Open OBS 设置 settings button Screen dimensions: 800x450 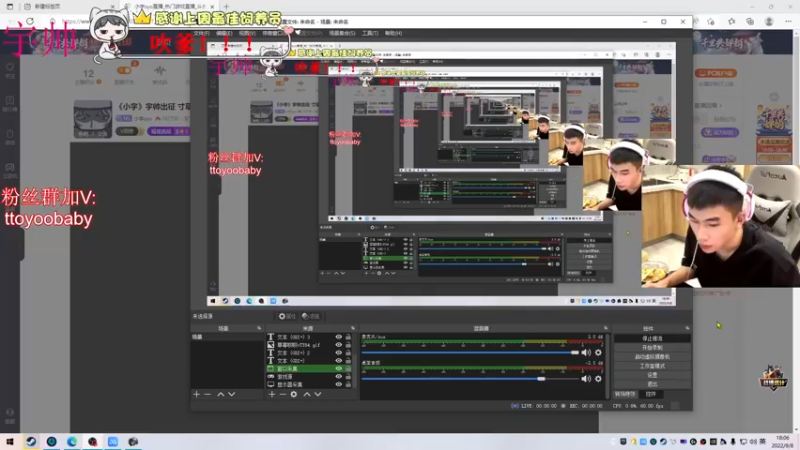click(652, 375)
